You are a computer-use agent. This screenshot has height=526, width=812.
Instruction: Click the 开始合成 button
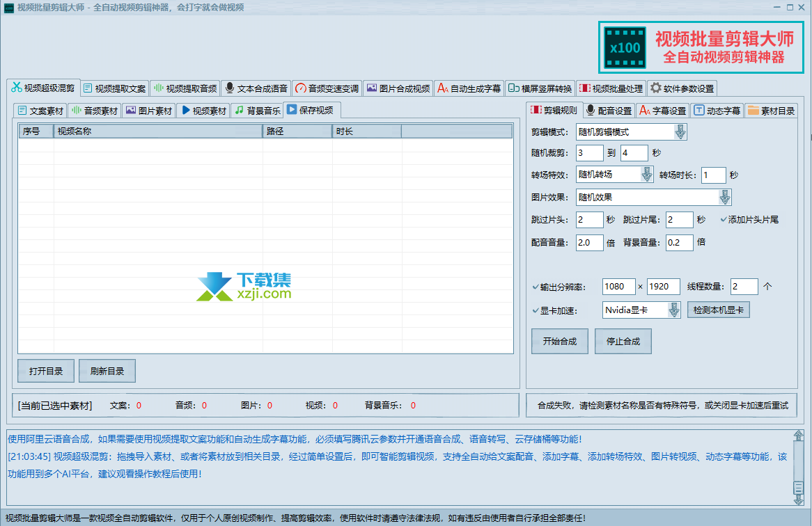[x=560, y=342]
